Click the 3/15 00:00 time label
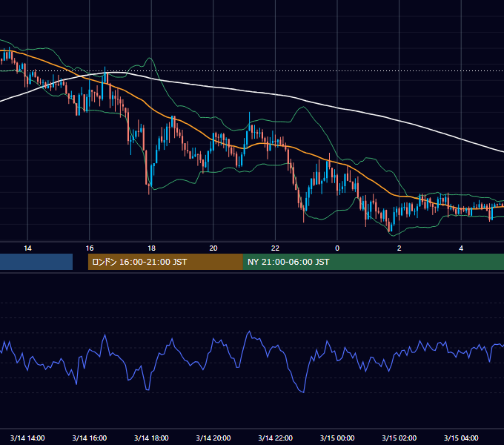Image resolution: width=504 pixels, height=445 pixels. (x=337, y=438)
